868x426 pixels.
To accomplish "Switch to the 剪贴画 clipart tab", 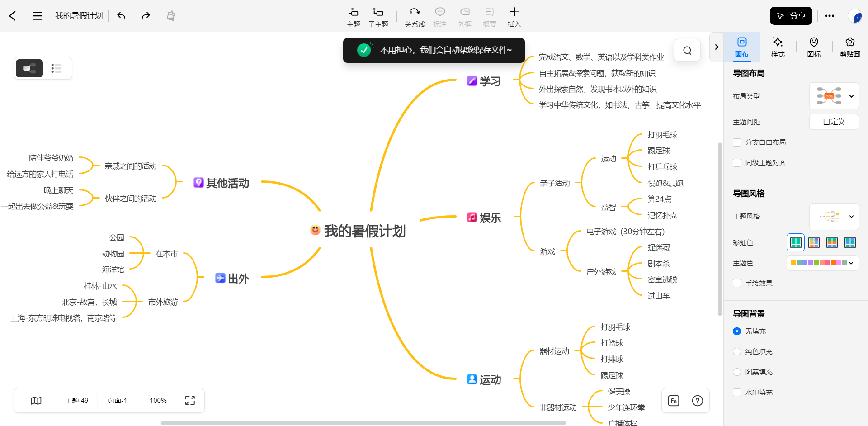I will click(850, 47).
